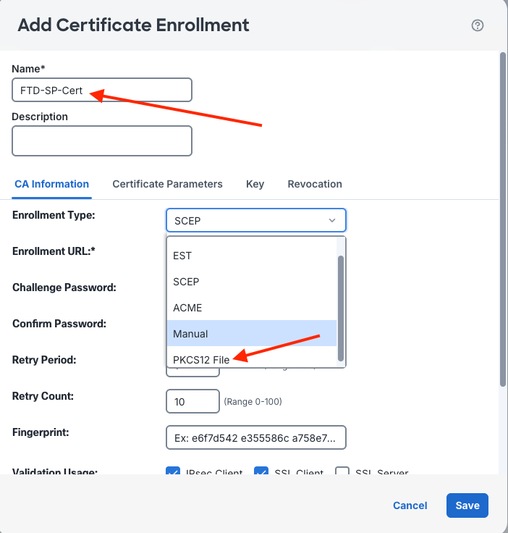Select Manual enrollment type

point(252,333)
